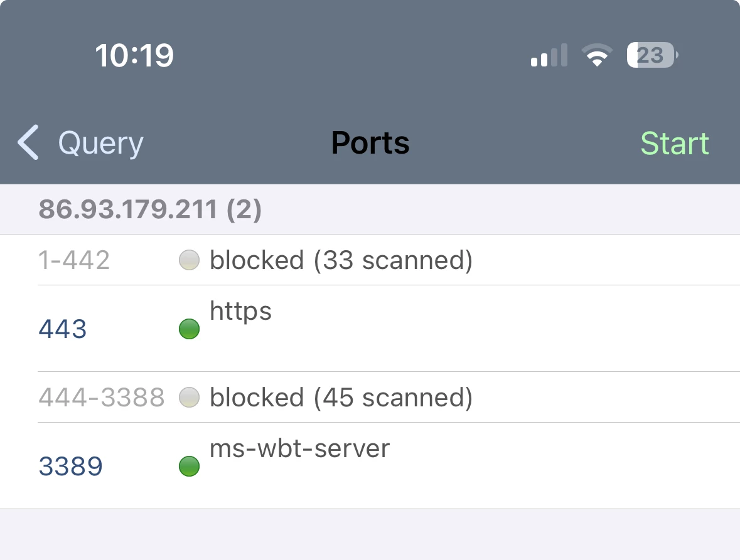Select port number 443
Screen dimensions: 740x560
pyautogui.click(x=63, y=329)
